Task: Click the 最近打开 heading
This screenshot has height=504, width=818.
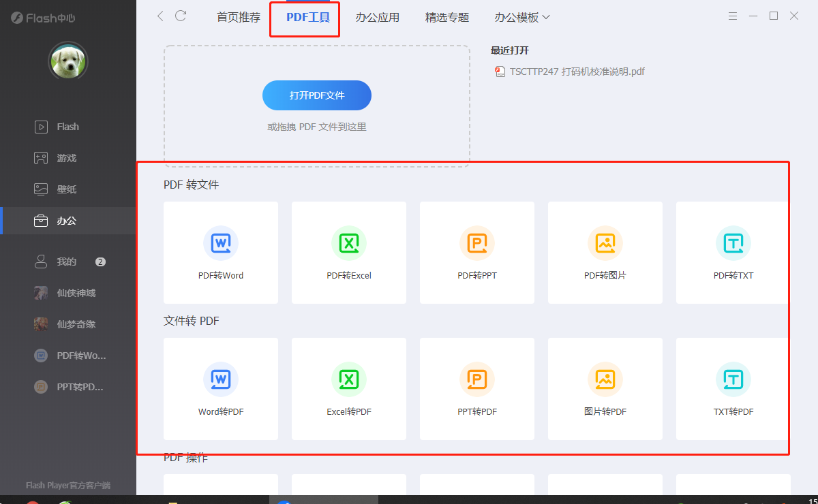Action: point(510,50)
